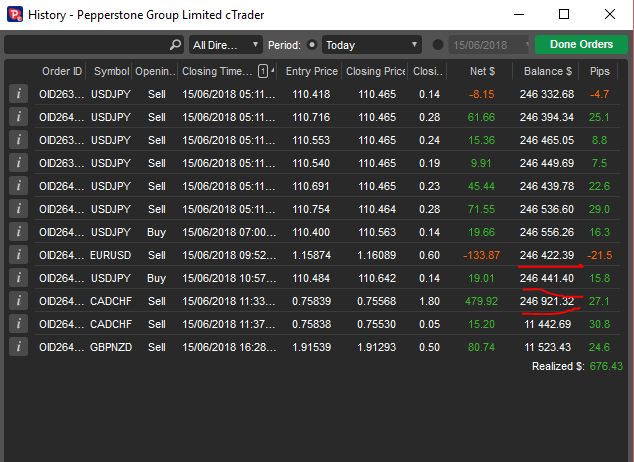634x462 pixels.
Task: Open info for the 61.66 USDJPY order
Action: pyautogui.click(x=19, y=117)
